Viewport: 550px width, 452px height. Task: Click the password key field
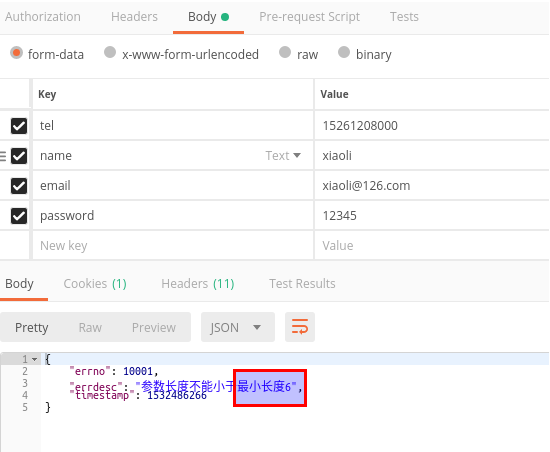(173, 216)
